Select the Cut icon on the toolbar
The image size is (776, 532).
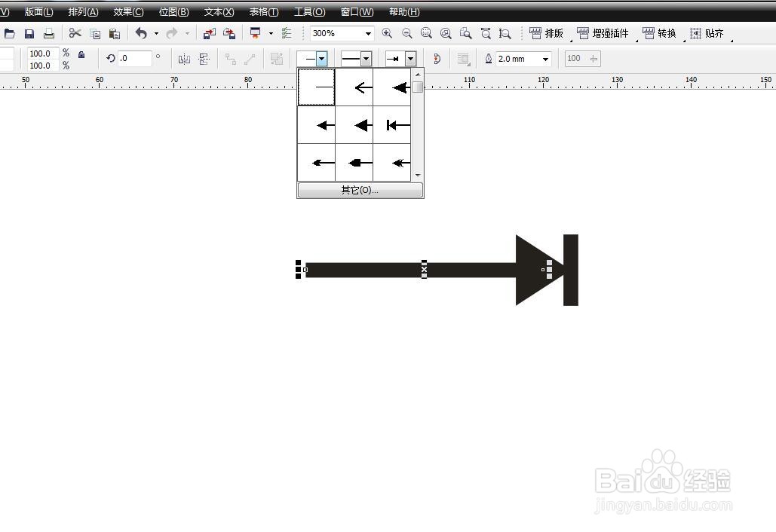point(73,33)
